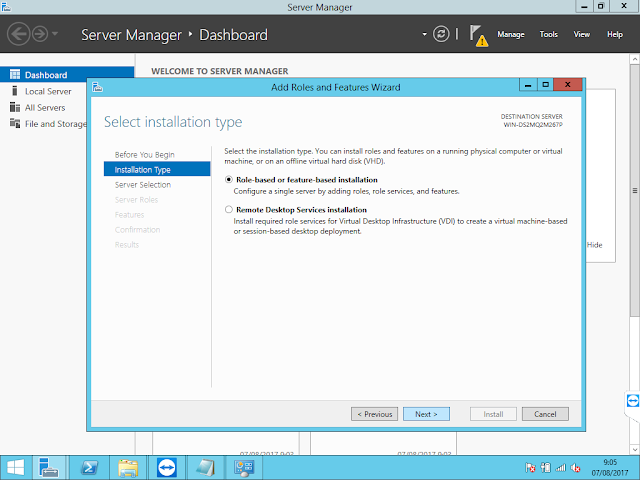Launch PowerShell from the taskbar

[89, 468]
